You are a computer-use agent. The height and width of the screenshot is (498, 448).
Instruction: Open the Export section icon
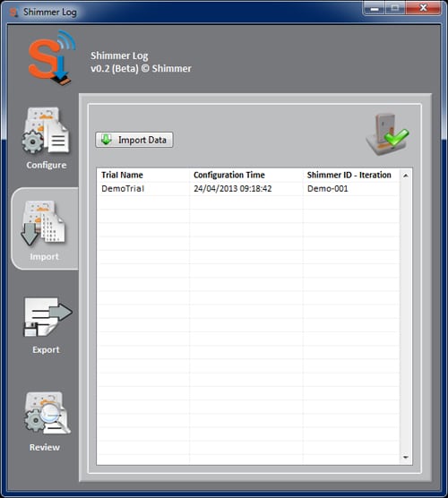(47, 317)
